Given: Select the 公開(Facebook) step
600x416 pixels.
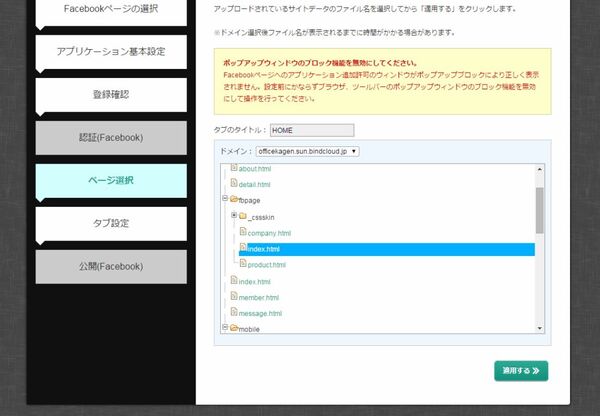Looking at the screenshot, I should (111, 267).
